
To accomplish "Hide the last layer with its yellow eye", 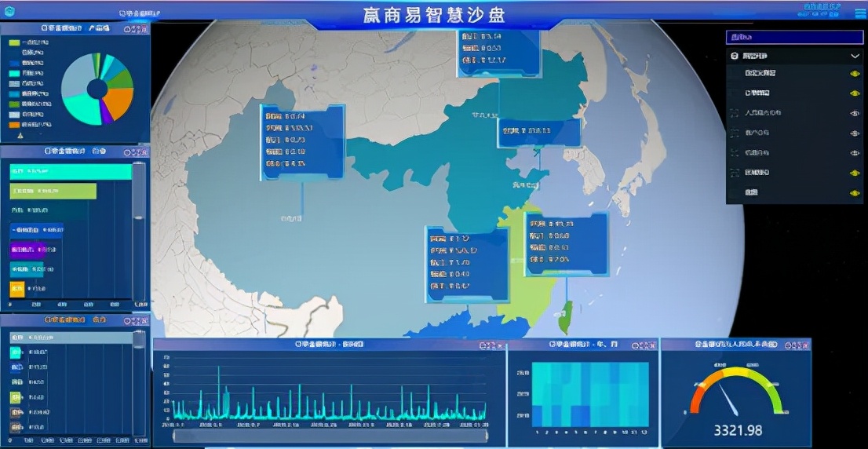I will tap(855, 192).
